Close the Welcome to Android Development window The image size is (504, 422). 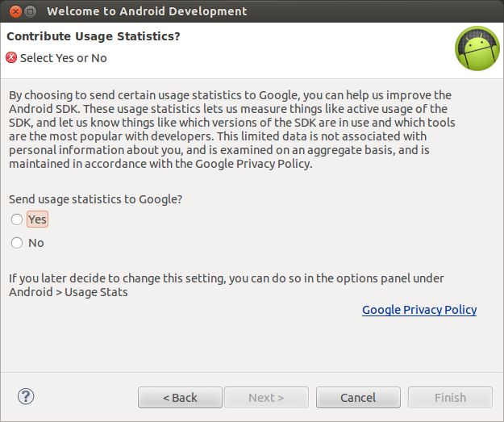[15, 11]
